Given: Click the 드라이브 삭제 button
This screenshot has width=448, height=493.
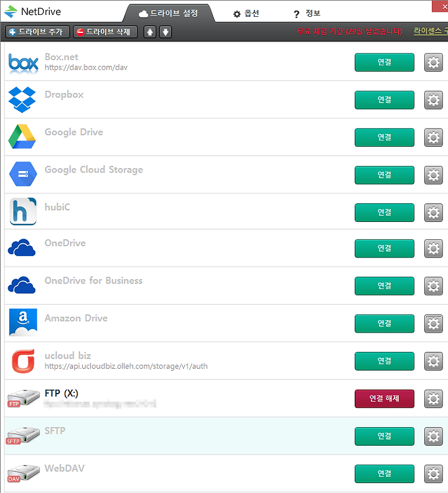Looking at the screenshot, I should (105, 32).
